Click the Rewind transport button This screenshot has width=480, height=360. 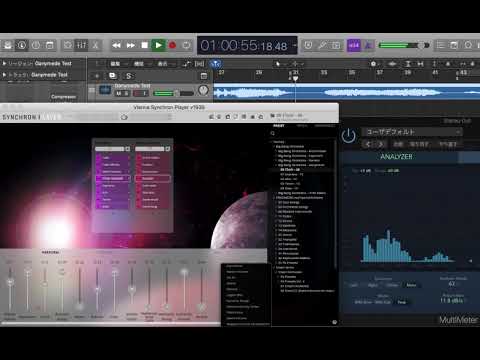[116, 45]
